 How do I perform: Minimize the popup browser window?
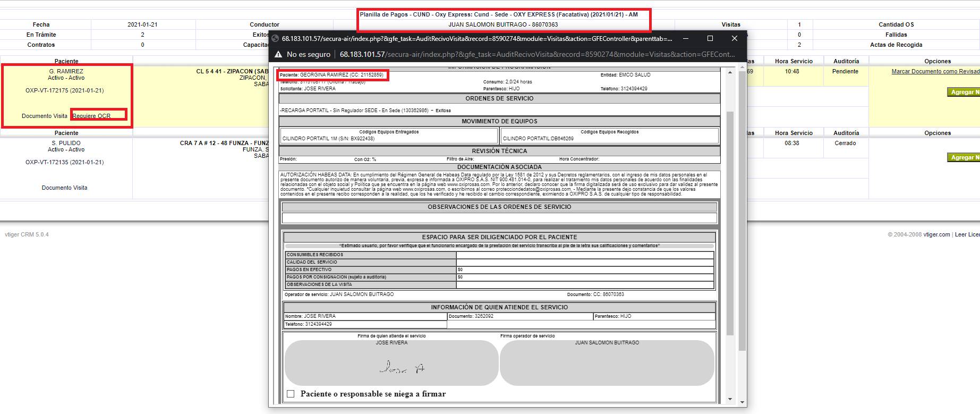[x=686, y=38]
